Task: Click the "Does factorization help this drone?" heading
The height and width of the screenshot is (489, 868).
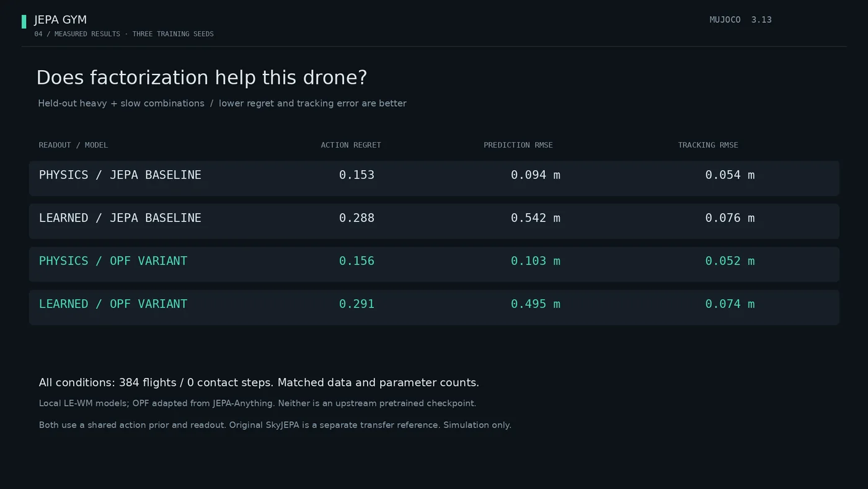Action: point(201,78)
